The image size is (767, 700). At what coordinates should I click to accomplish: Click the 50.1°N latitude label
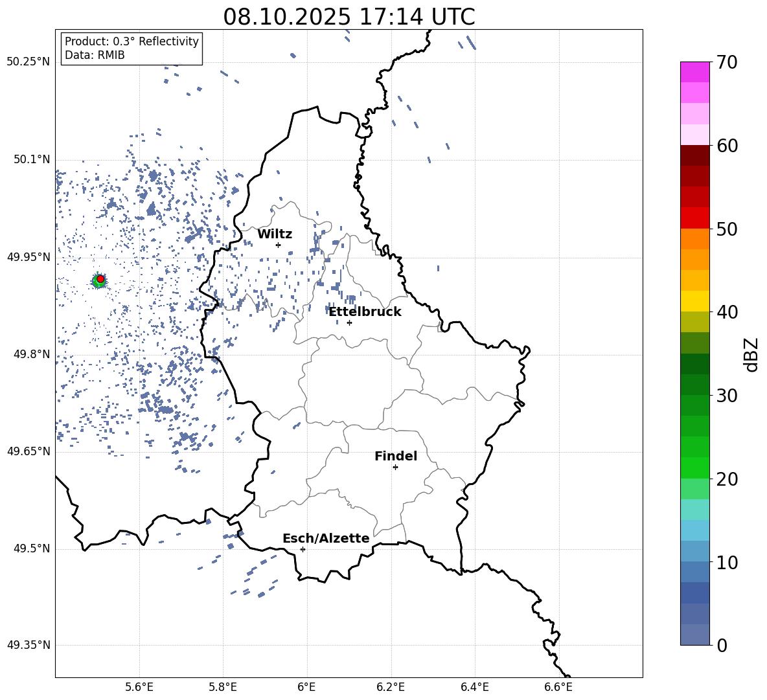click(x=32, y=160)
